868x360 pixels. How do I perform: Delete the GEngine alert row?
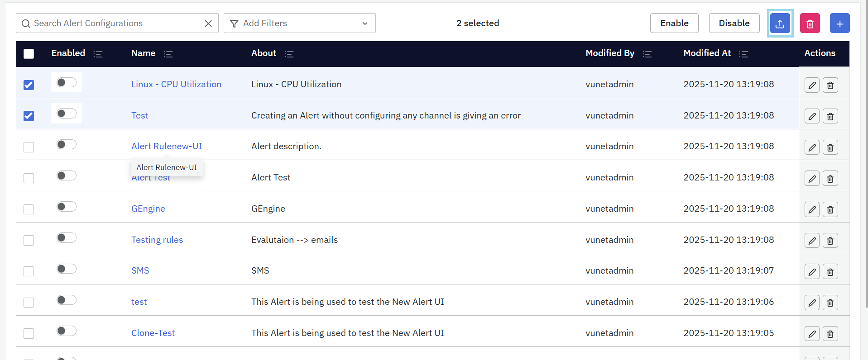[x=830, y=209]
